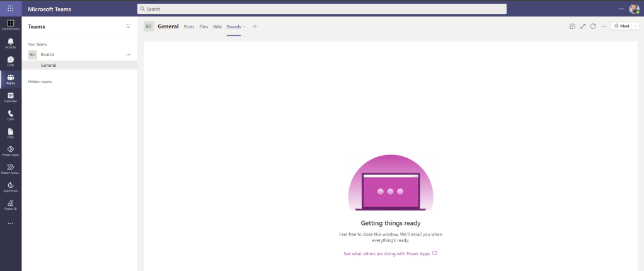Screen dimensions: 644x271
Task: Expand the tab to full view
Action: (x=583, y=26)
